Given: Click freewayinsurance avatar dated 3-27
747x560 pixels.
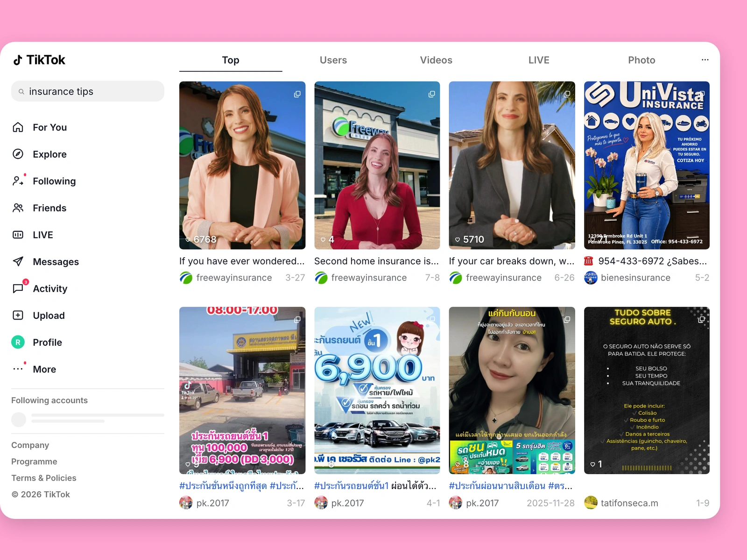Looking at the screenshot, I should point(186,278).
